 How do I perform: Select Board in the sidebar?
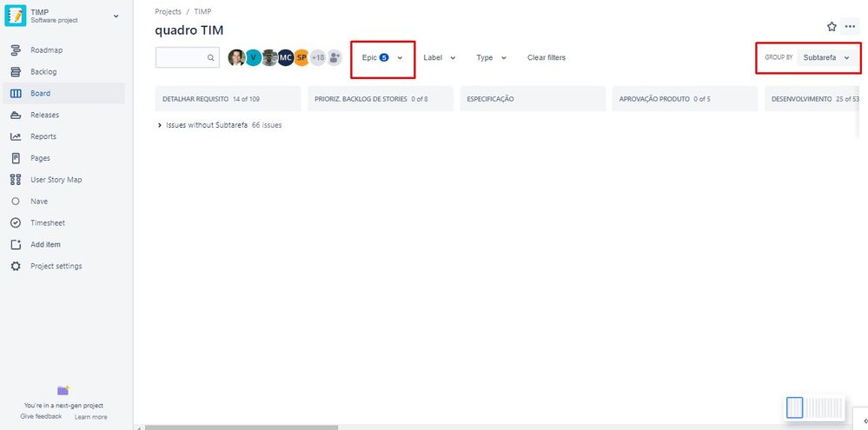(63, 94)
